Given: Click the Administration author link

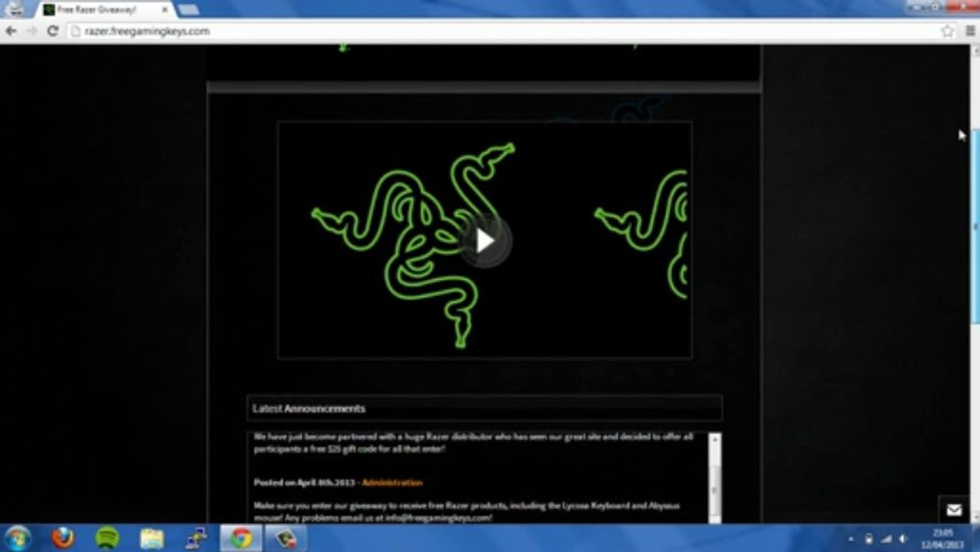Looking at the screenshot, I should pos(392,482).
